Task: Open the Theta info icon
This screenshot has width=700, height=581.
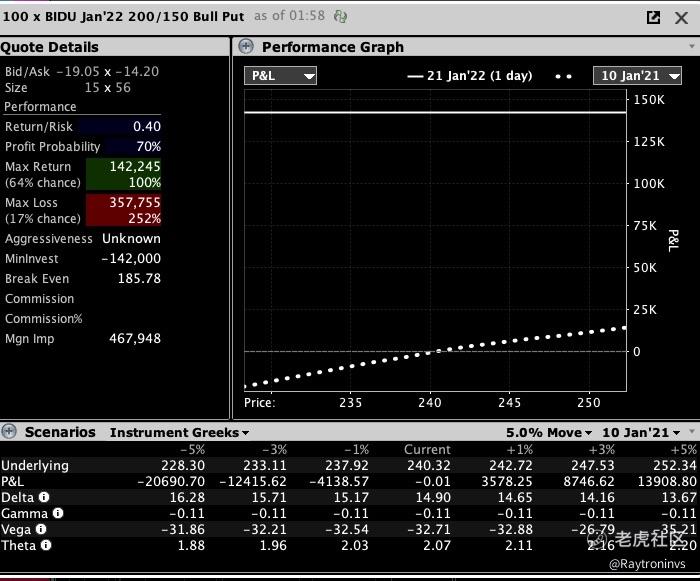Action: (46, 545)
